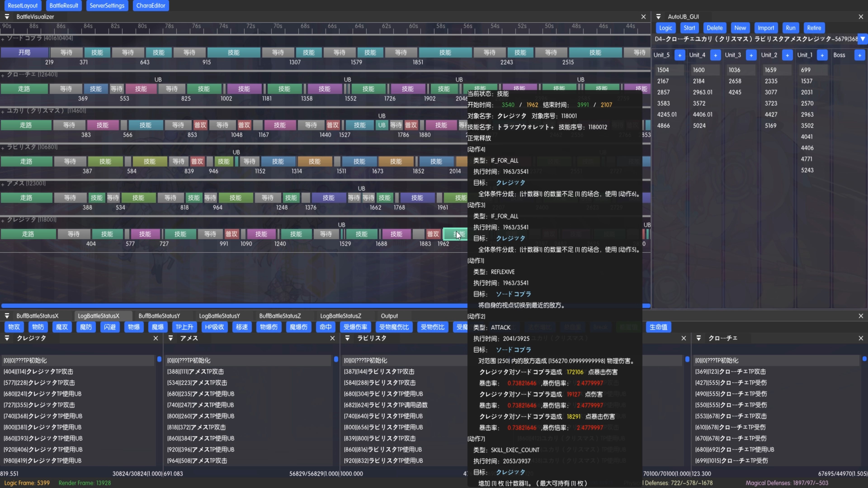
Task: Switch to the BuffBattleStatusY tab
Action: point(159,316)
